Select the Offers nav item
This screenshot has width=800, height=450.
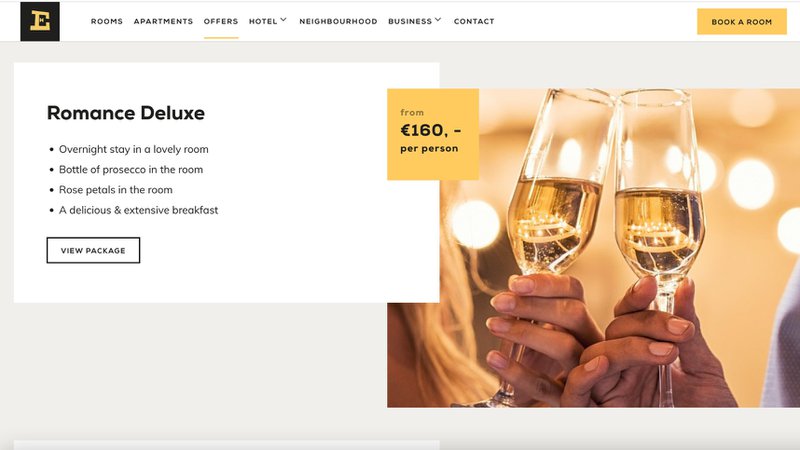[x=221, y=21]
